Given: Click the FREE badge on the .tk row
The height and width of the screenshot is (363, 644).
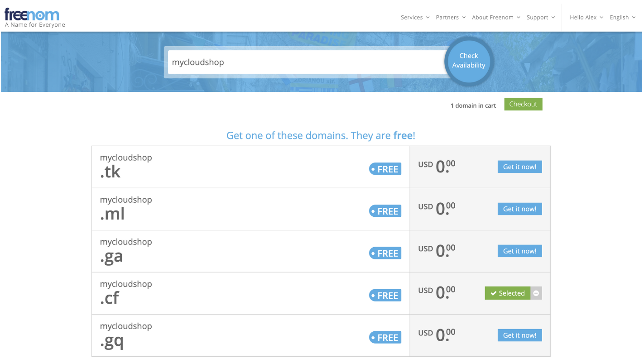Looking at the screenshot, I should [x=385, y=169].
